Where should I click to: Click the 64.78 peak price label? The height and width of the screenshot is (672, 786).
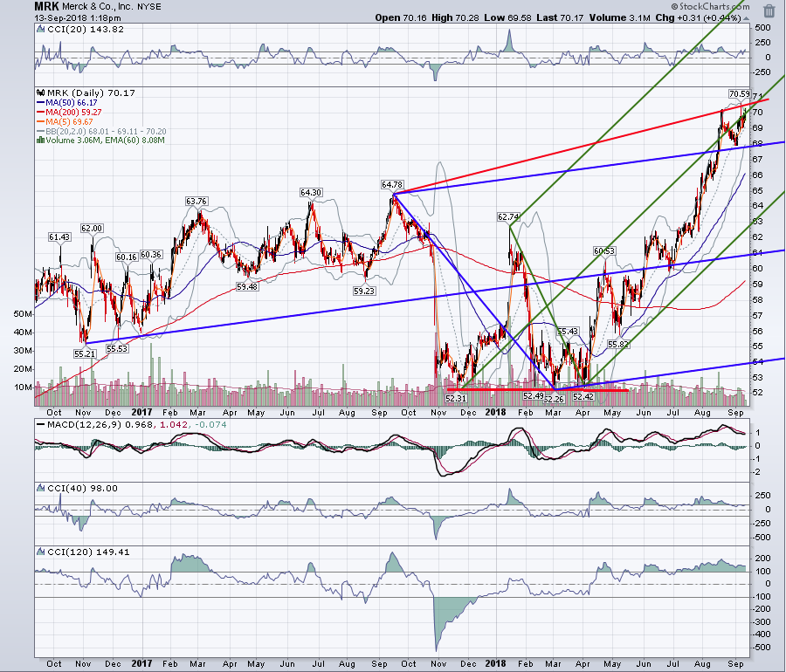pyautogui.click(x=392, y=185)
